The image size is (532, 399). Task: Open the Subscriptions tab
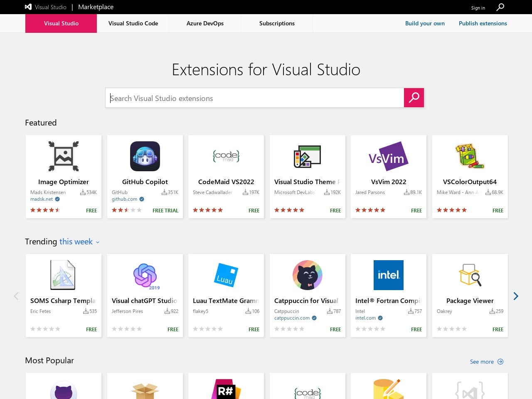[x=277, y=23]
